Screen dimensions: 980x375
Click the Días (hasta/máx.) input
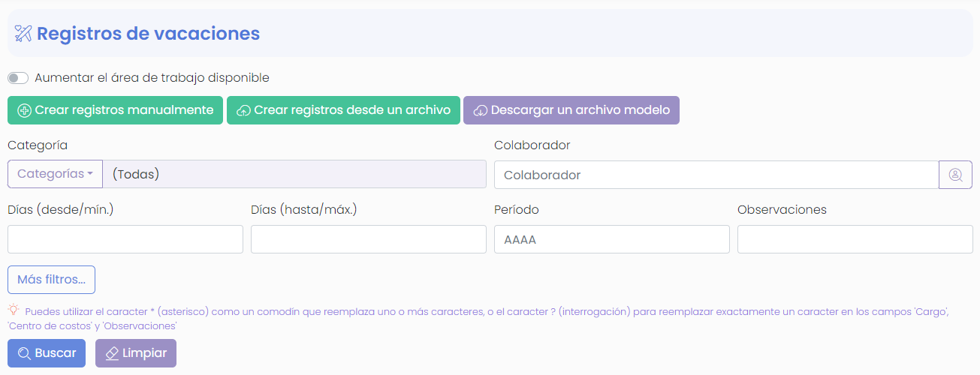pos(369,239)
